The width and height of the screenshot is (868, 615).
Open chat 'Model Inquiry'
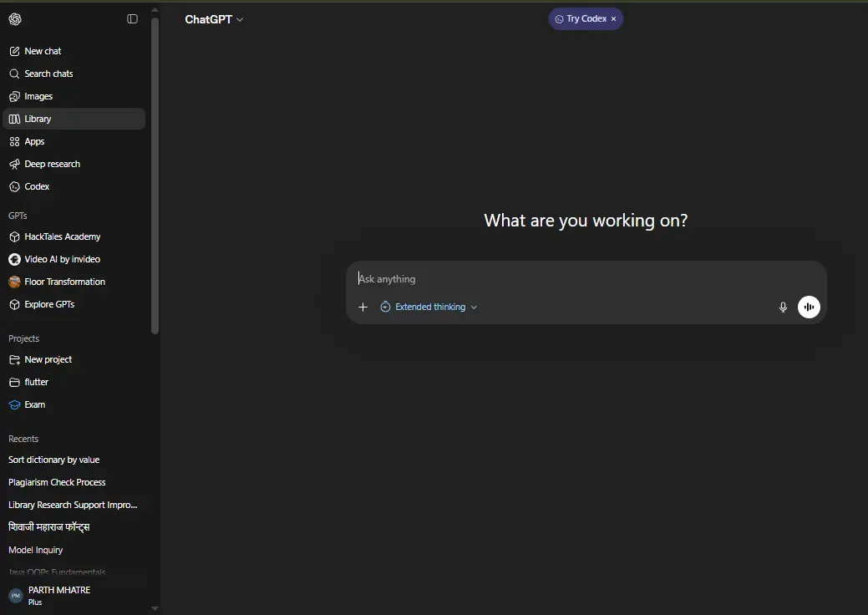click(74, 550)
